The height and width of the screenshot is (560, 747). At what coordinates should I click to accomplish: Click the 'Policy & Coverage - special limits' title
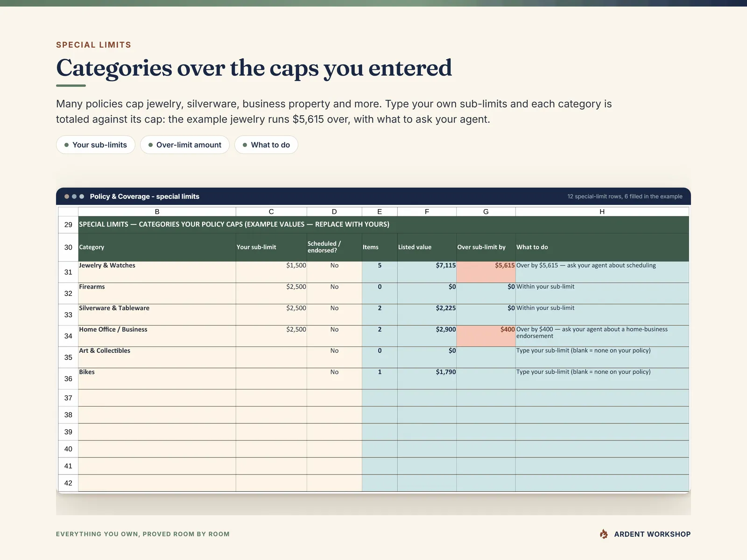click(x=145, y=196)
